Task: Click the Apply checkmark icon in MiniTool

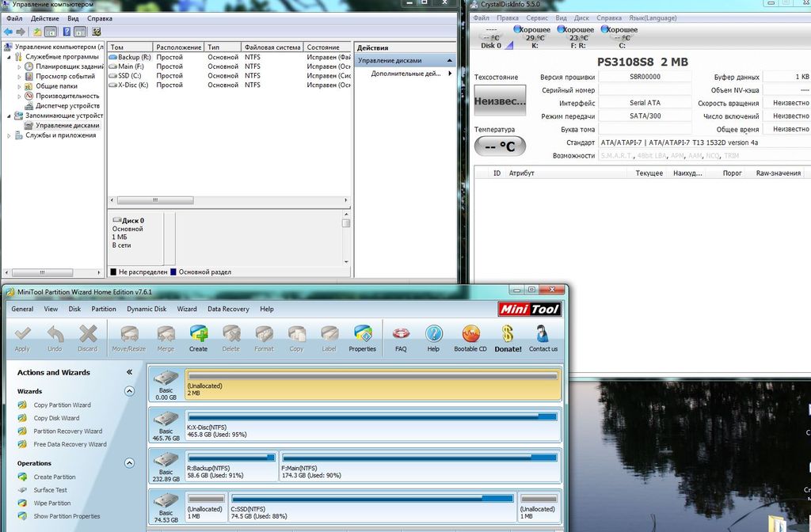Action: coord(22,335)
